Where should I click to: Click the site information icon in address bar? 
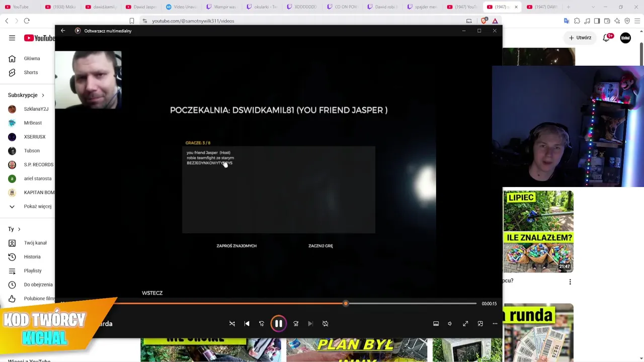145,21
